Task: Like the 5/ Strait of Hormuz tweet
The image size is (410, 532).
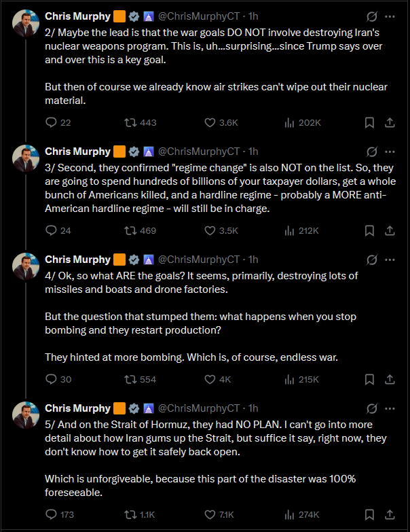Action: pyautogui.click(x=210, y=514)
